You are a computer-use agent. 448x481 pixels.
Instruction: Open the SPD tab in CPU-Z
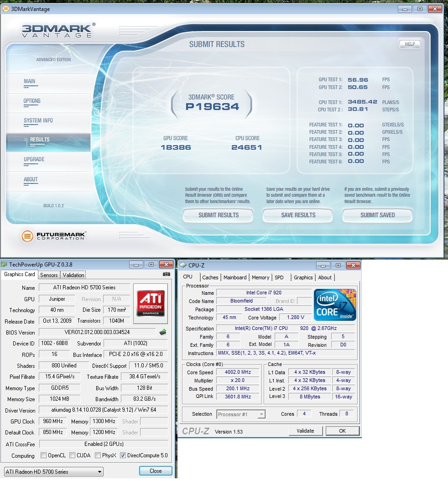point(279,277)
